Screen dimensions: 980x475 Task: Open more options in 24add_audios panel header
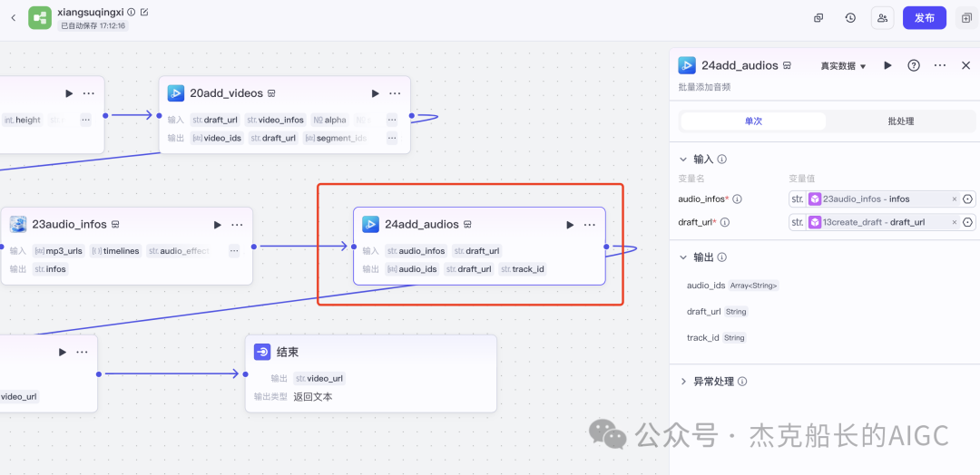[x=940, y=65]
